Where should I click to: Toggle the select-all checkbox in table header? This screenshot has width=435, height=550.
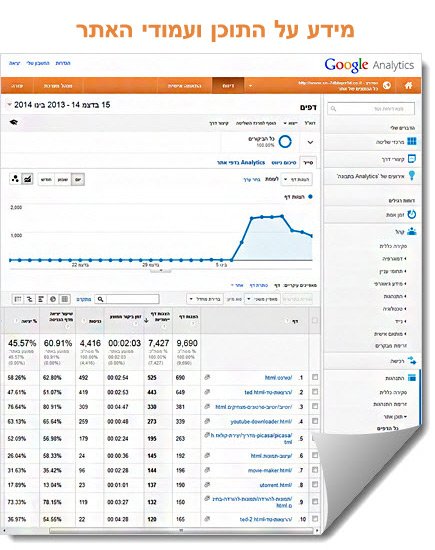tap(315, 320)
